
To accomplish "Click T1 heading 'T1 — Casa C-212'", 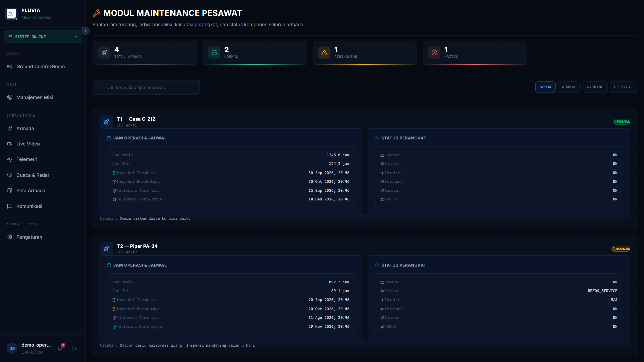I will coord(136,119).
